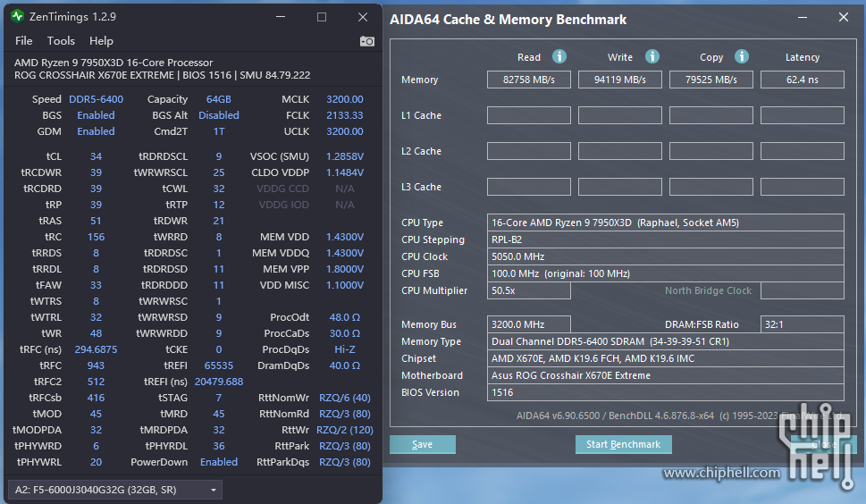Screen dimensions: 866x504
Task: Expand the A2: F5-6000J3040G32G module dropdown
Action: [115, 490]
